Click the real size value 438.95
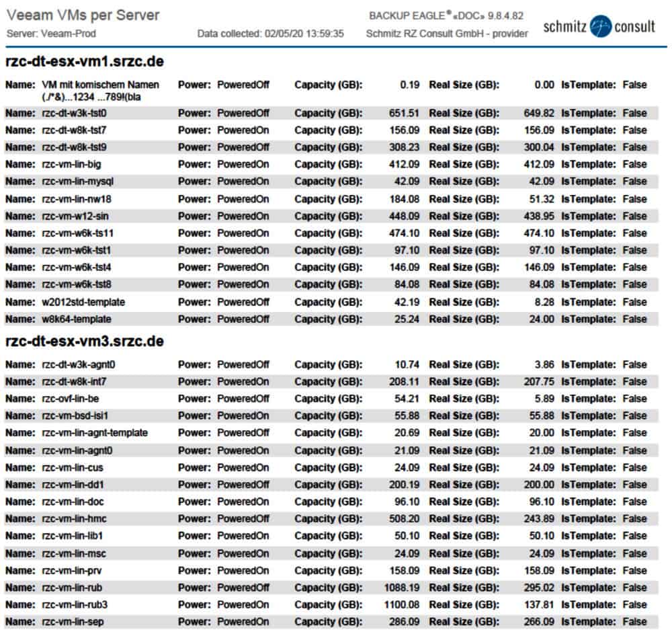672x632 pixels. [539, 216]
